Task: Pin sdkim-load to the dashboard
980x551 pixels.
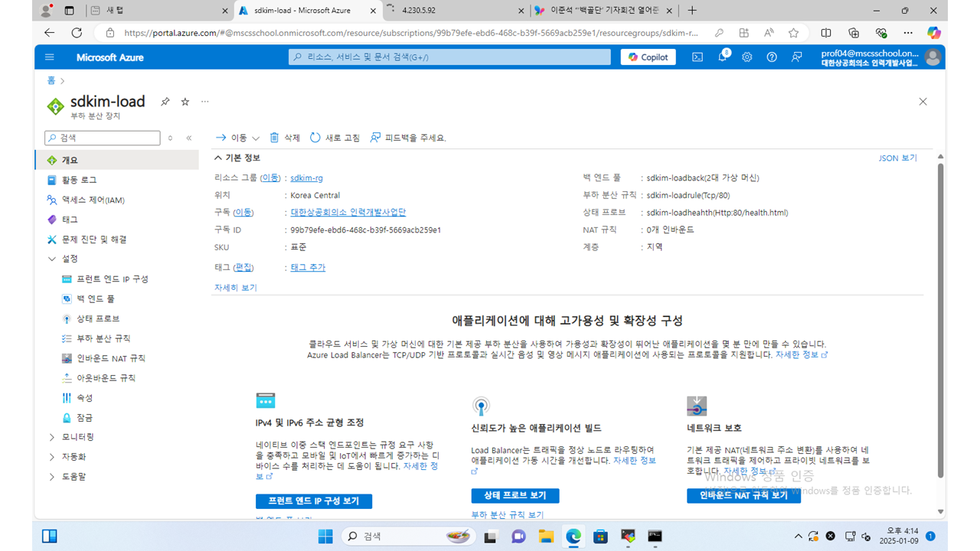Action: click(x=165, y=102)
